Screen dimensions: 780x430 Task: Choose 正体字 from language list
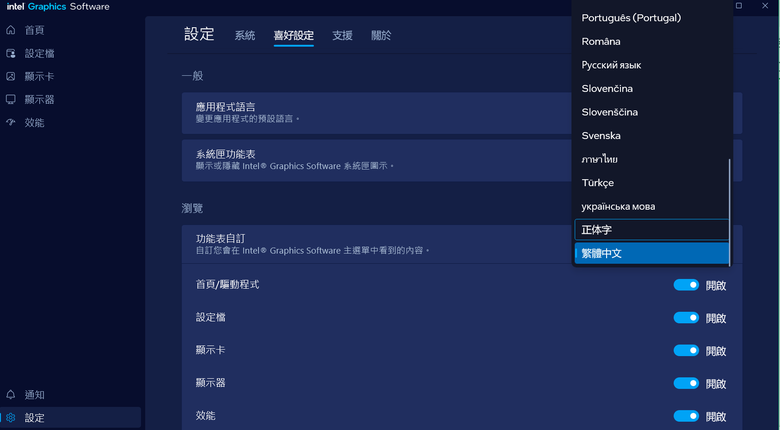[651, 230]
